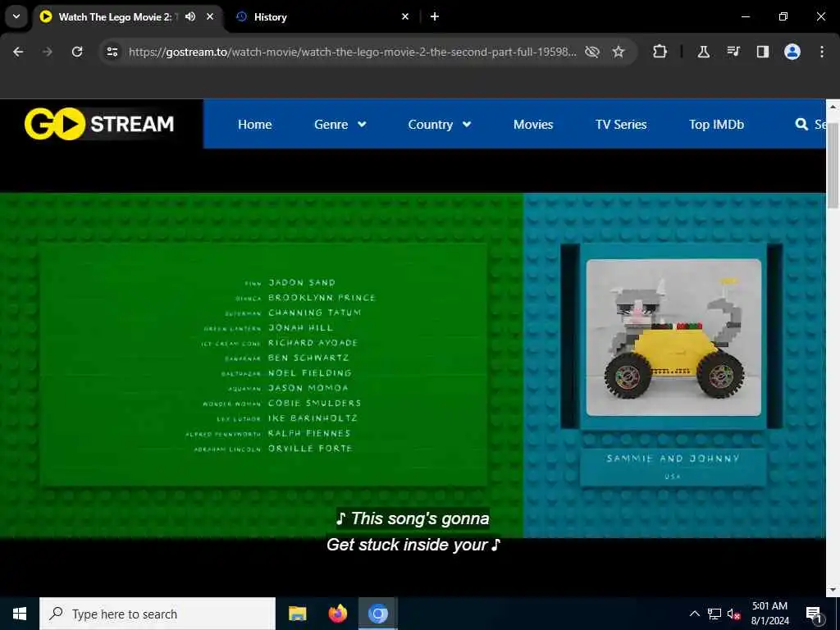
Task: Click subtitle 'This song's gonna'
Action: (x=413, y=518)
